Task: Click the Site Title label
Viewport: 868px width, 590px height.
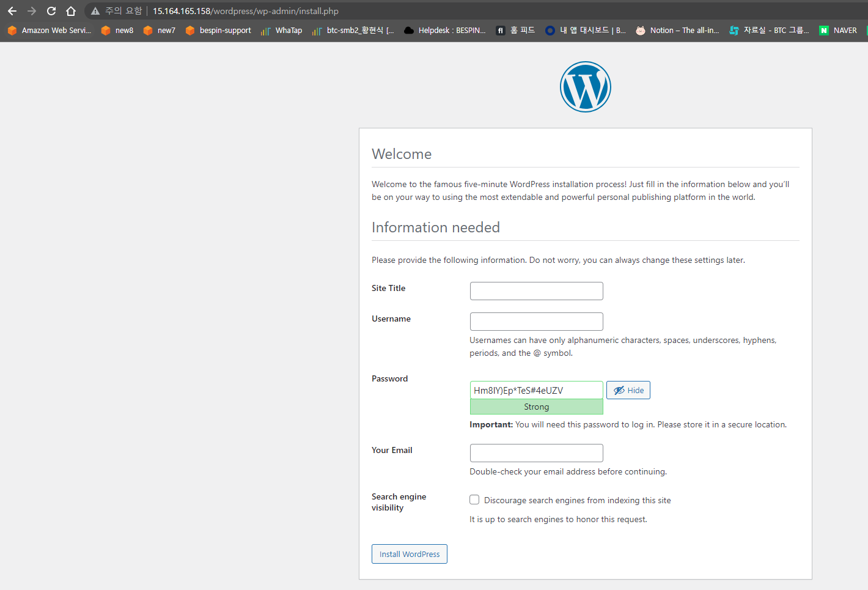Action: tap(389, 288)
